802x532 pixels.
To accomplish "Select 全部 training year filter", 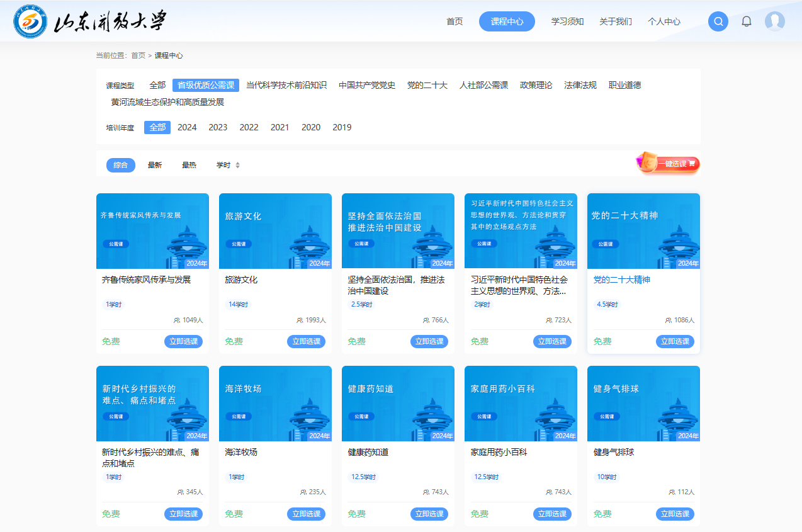I will click(157, 127).
